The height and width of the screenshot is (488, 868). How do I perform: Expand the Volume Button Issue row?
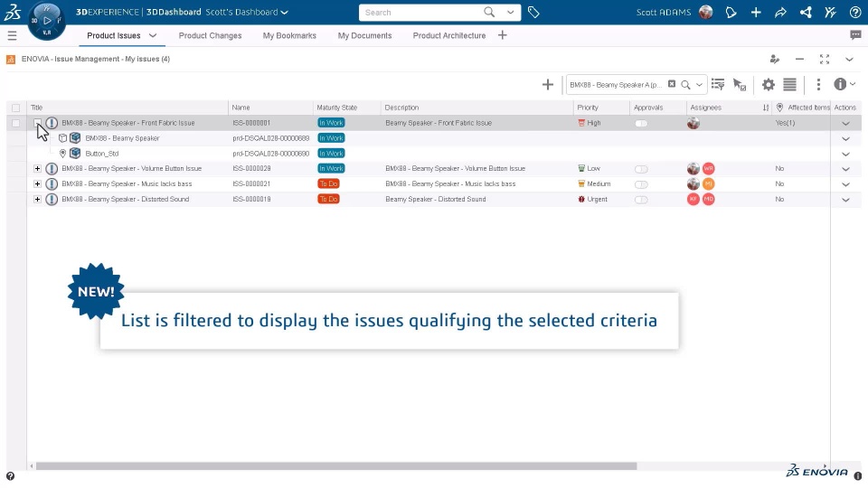pos(37,169)
